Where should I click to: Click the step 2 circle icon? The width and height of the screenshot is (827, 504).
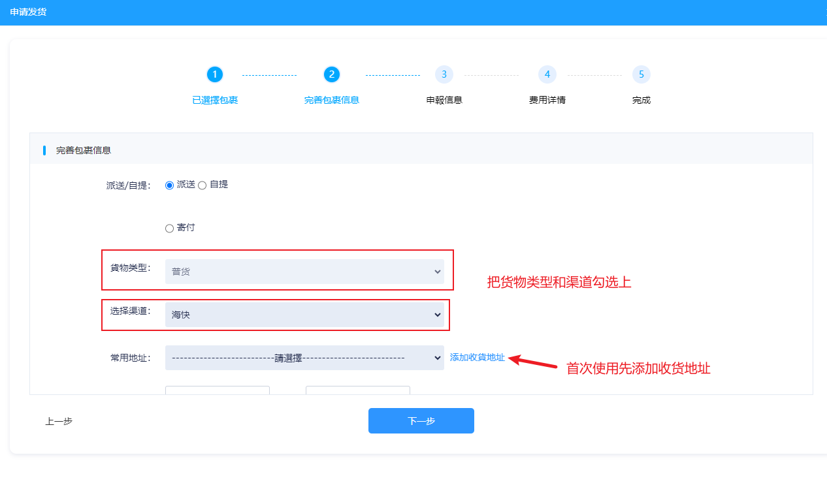[332, 74]
